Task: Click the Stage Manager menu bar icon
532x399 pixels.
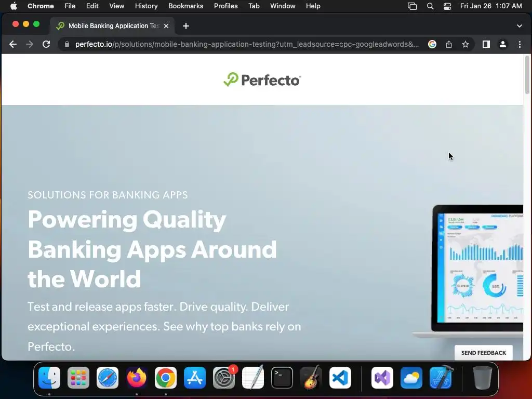Action: pos(412,6)
